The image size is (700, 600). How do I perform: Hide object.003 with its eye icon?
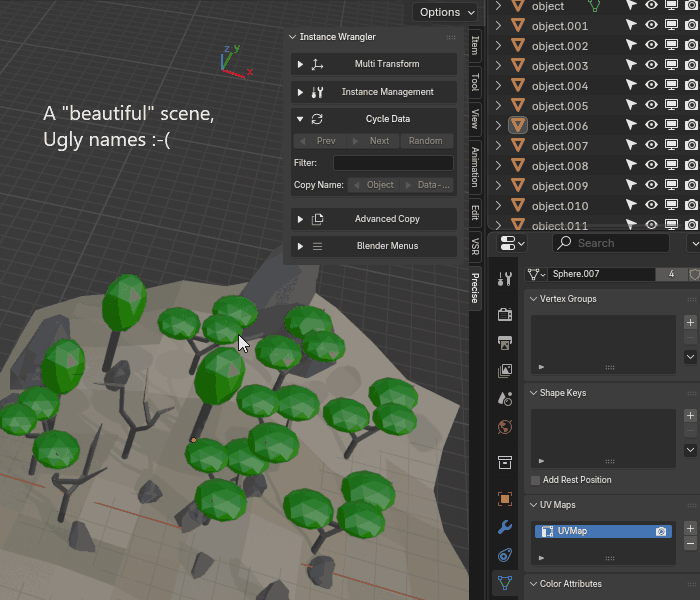(x=651, y=65)
